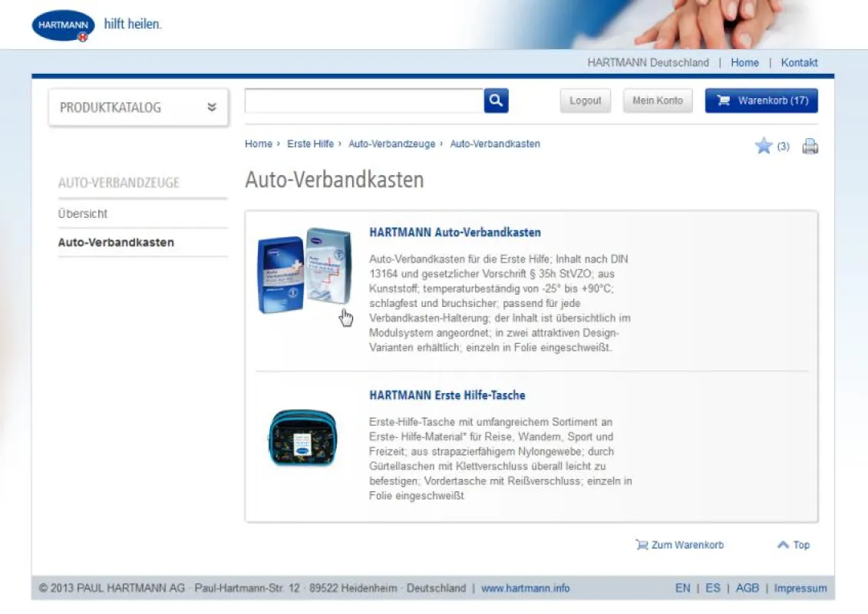The height and width of the screenshot is (614, 868).
Task: Expand the PRODUKTKATALOG dropdown
Action: tap(138, 107)
